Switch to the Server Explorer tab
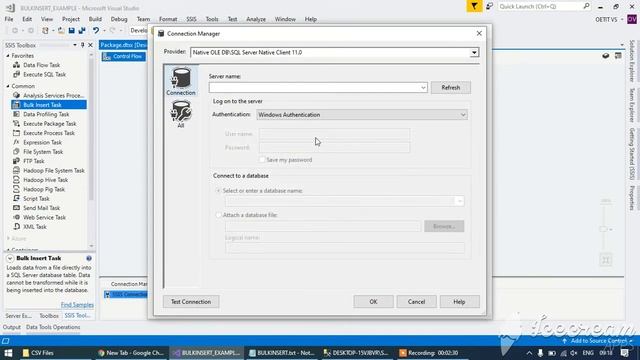The width and height of the screenshot is (640, 360). (18, 316)
